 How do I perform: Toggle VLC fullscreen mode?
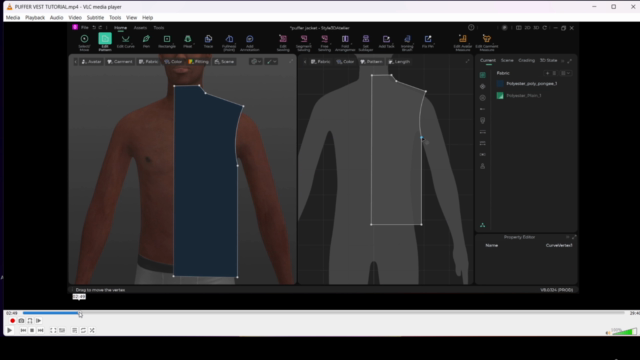pos(53,330)
